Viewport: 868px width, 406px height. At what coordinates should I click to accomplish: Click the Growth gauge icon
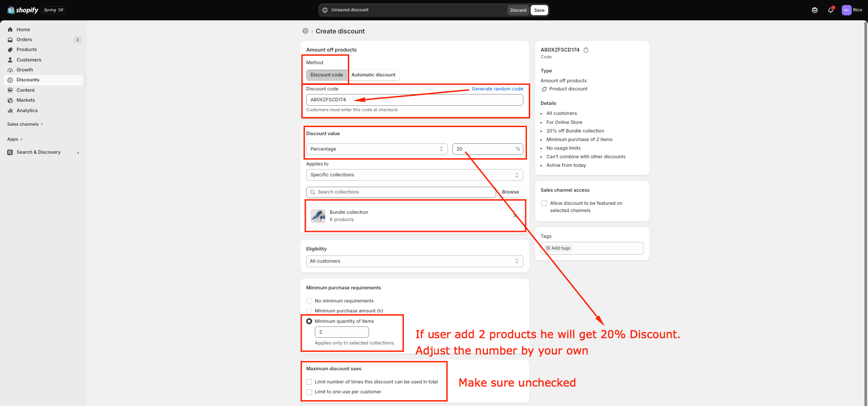click(10, 70)
